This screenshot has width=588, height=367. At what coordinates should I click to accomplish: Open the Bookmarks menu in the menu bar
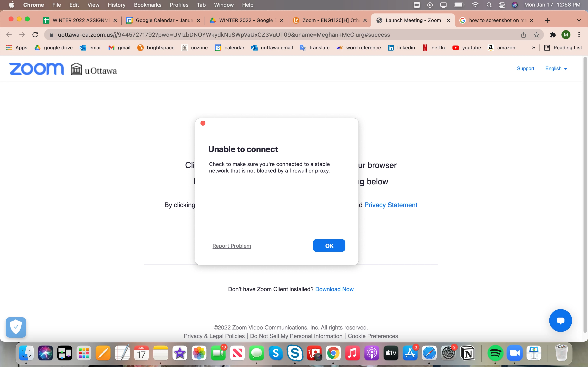coord(147,5)
